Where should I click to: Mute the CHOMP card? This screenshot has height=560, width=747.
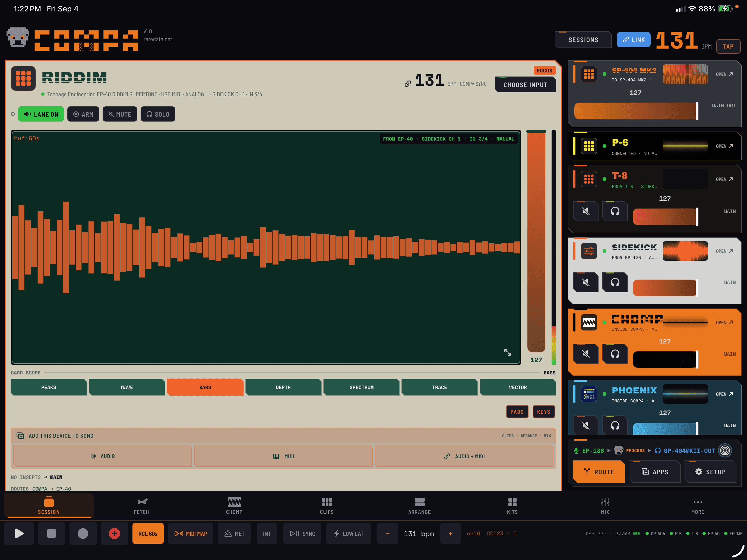tap(585, 354)
